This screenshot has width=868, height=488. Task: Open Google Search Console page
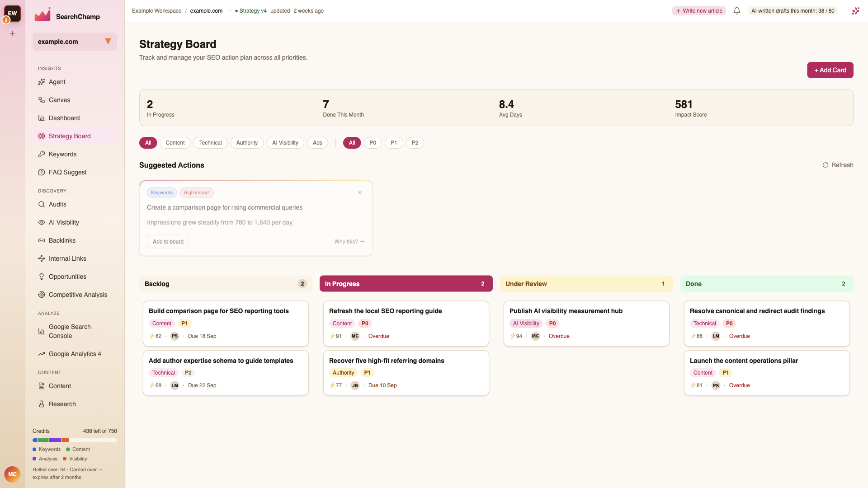point(75,331)
